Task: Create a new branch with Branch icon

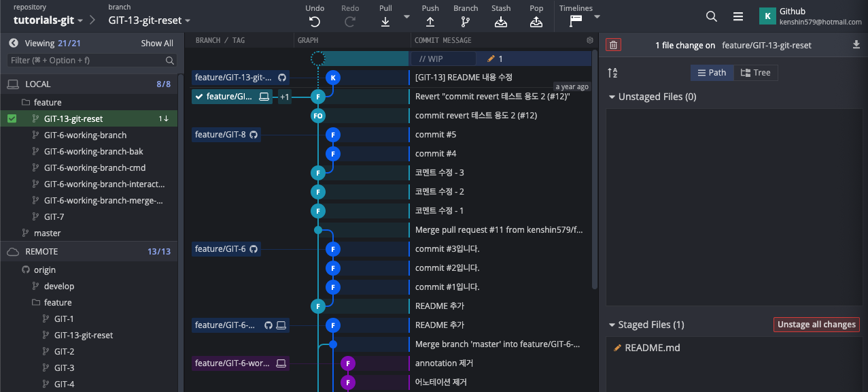Action: tap(466, 21)
